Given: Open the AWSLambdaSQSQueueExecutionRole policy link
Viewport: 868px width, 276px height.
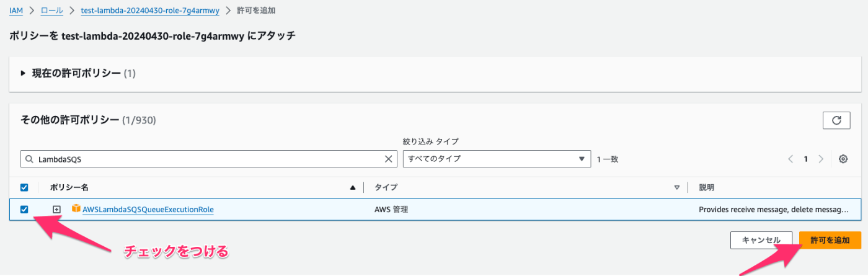Looking at the screenshot, I should click(x=148, y=210).
